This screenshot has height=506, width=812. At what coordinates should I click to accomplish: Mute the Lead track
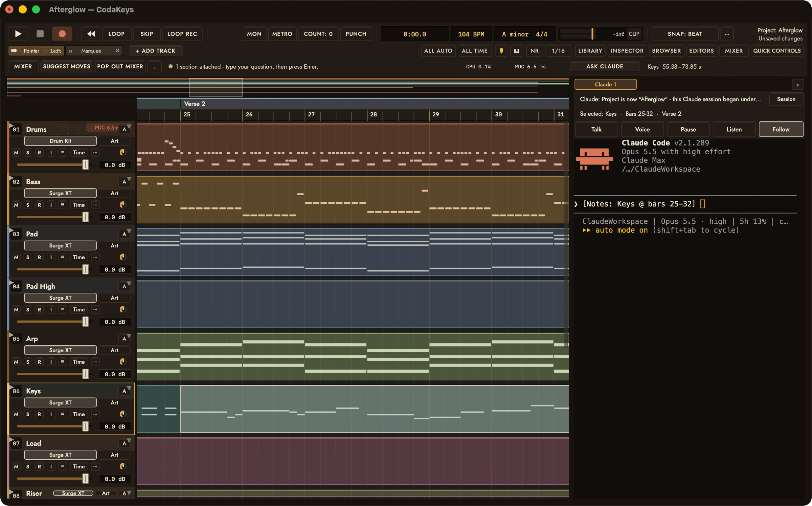[16, 466]
